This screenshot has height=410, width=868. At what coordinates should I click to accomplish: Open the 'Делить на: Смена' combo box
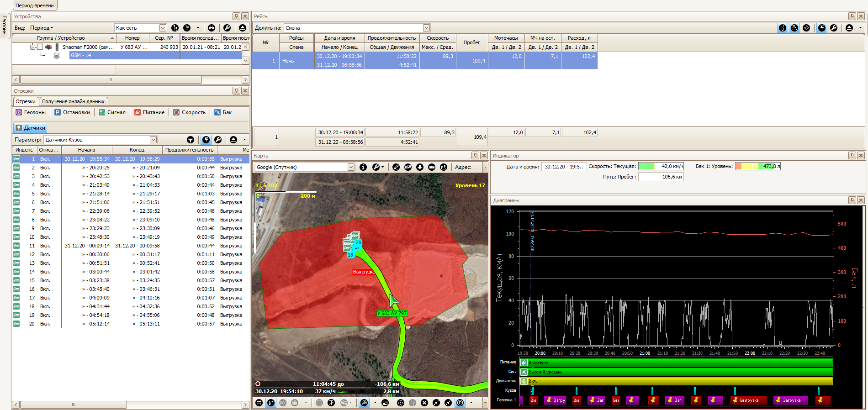(426, 28)
